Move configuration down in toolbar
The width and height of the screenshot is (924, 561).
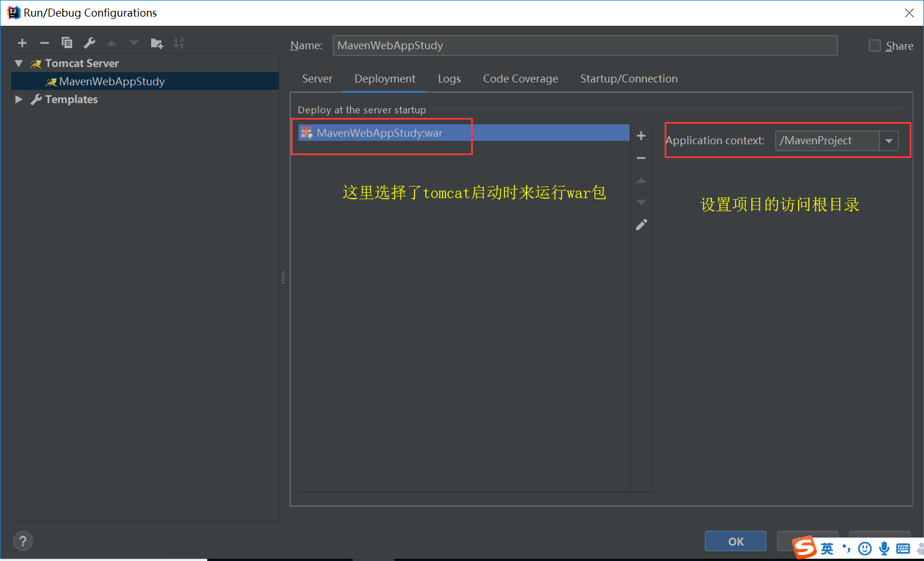(x=134, y=43)
